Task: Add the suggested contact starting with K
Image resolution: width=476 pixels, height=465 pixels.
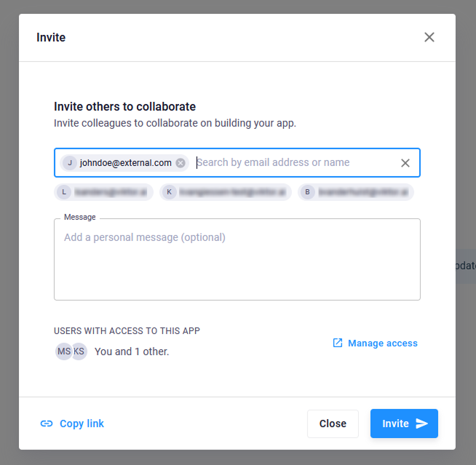Action: pyautogui.click(x=226, y=192)
